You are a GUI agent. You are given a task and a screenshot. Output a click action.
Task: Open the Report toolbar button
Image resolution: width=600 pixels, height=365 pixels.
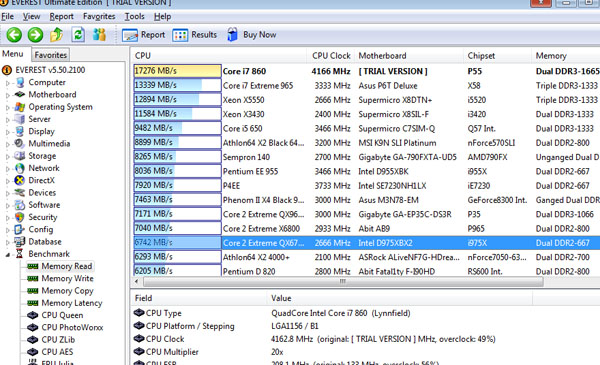143,35
